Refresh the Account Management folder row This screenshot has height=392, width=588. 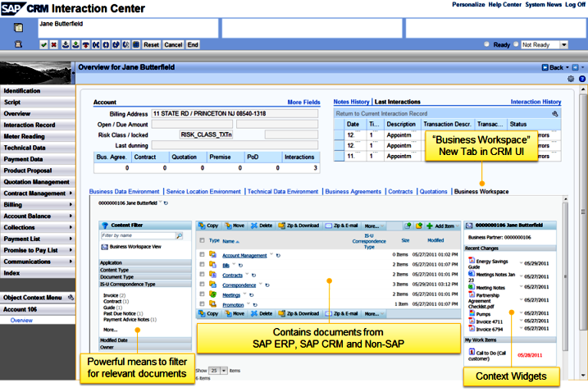[x=278, y=256]
